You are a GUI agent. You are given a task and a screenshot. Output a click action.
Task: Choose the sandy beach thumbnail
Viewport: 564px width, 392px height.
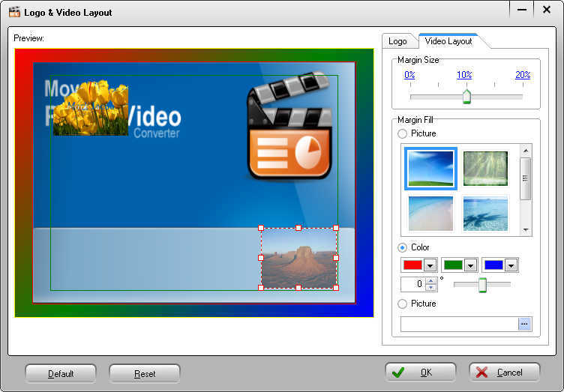point(430,213)
